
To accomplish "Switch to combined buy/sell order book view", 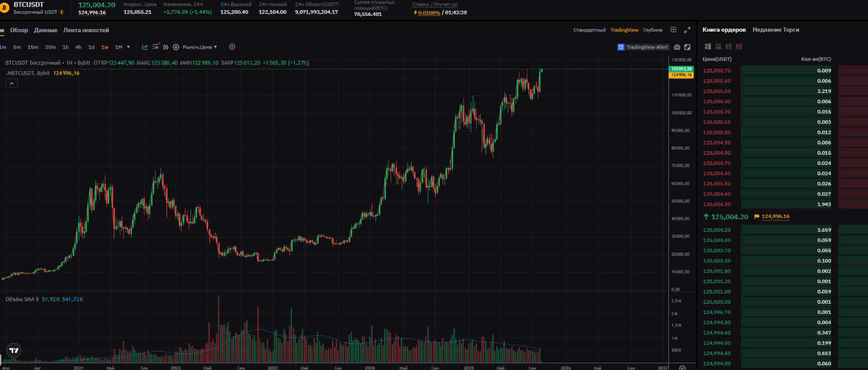I will (708, 46).
